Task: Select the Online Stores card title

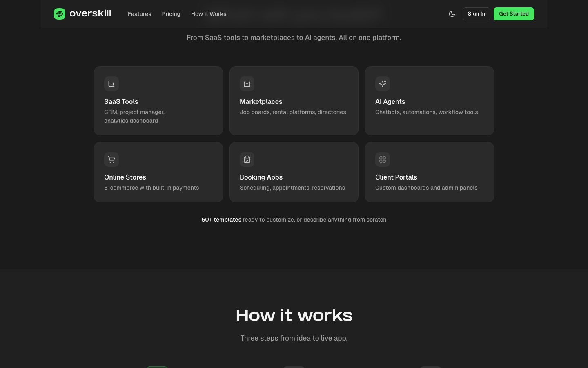Action: tap(125, 177)
